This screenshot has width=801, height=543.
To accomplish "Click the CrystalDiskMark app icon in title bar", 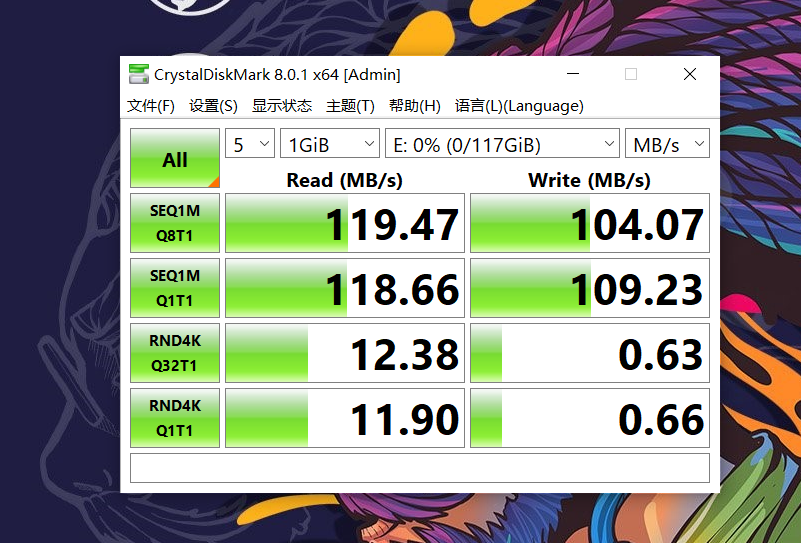I will pyautogui.click(x=138, y=74).
